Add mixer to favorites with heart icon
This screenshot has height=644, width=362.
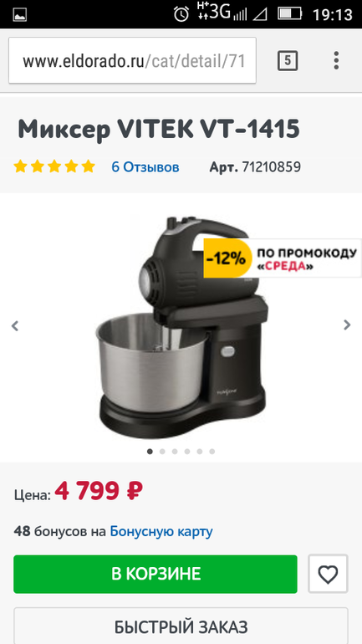tap(328, 574)
